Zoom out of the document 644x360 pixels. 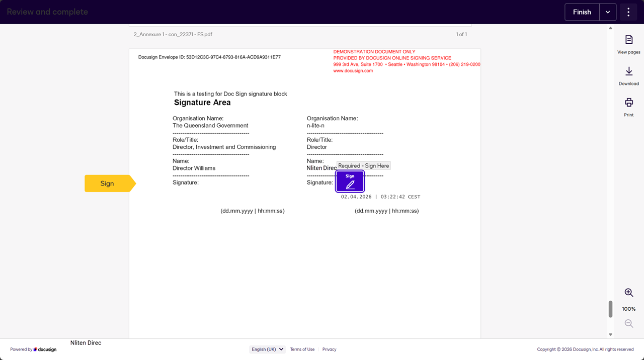click(x=628, y=324)
